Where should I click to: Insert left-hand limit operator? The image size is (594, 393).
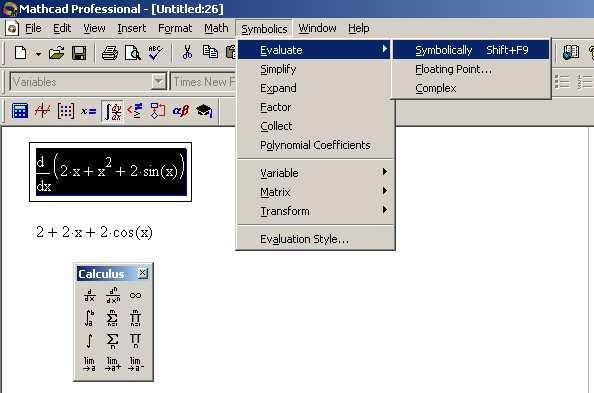pyautogui.click(x=135, y=363)
